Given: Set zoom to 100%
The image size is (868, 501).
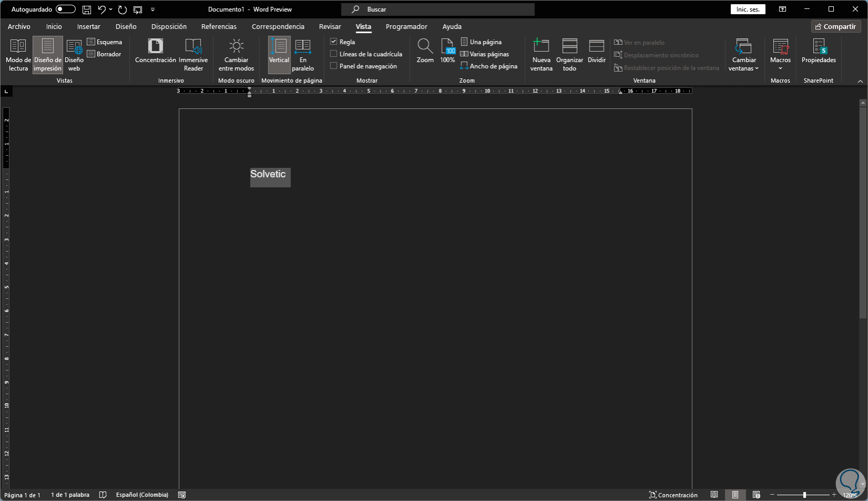Looking at the screenshot, I should [448, 51].
